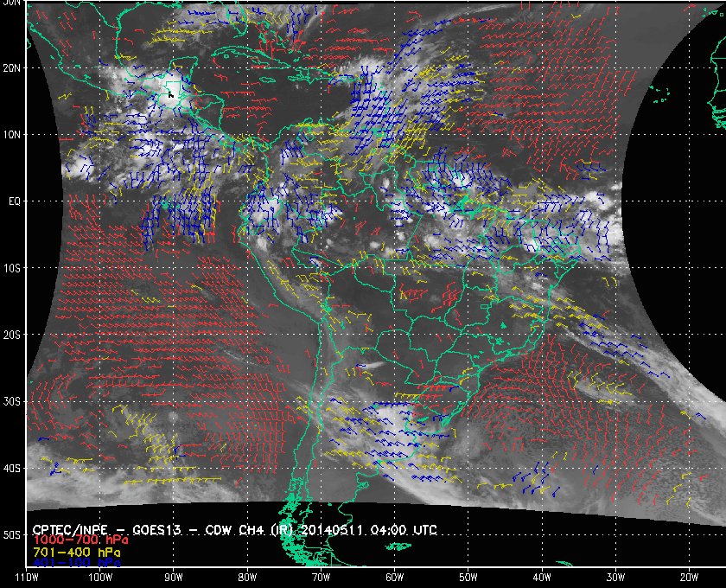The width and height of the screenshot is (726, 588).
Task: Click the "40W" longitude label
Action: [x=542, y=578]
